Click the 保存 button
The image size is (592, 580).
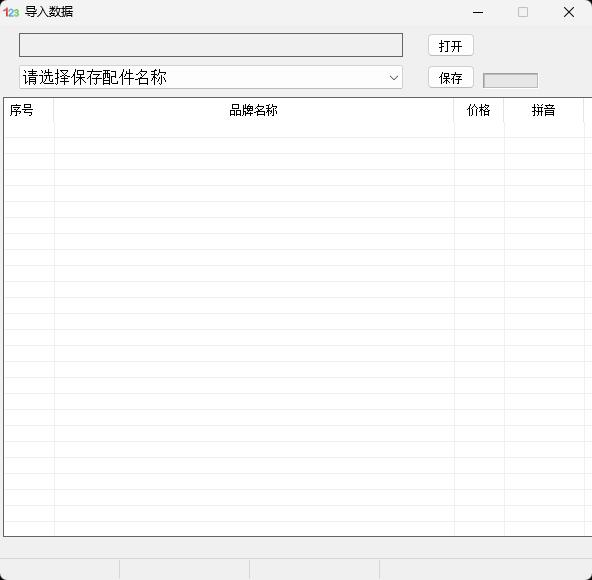pos(451,78)
